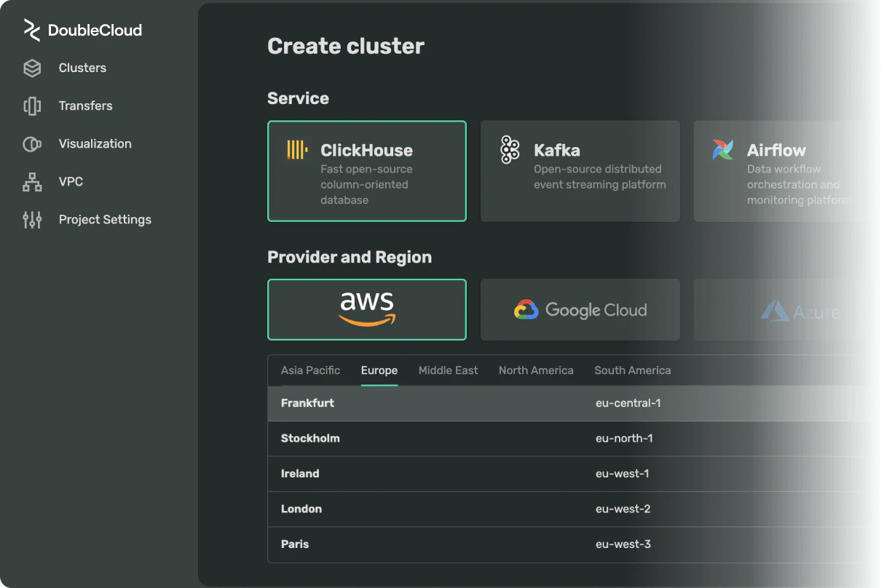The width and height of the screenshot is (884, 588).
Task: Select the Transfers icon in the sidebar
Action: click(32, 106)
